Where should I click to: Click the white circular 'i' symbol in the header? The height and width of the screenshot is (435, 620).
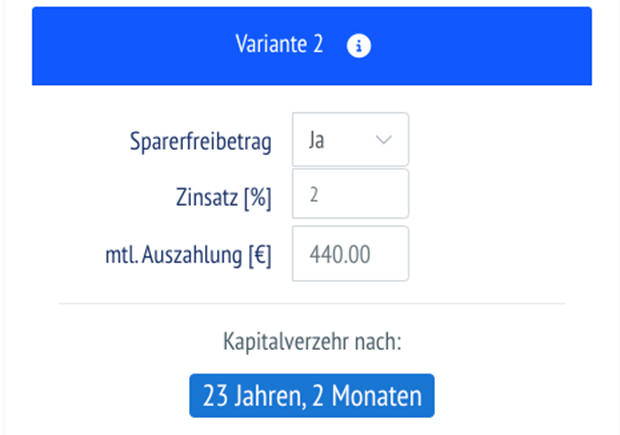pyautogui.click(x=358, y=46)
